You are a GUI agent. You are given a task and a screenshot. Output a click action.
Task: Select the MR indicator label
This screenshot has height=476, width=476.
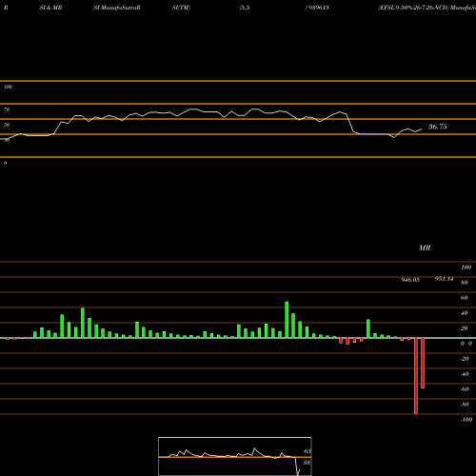(425, 248)
